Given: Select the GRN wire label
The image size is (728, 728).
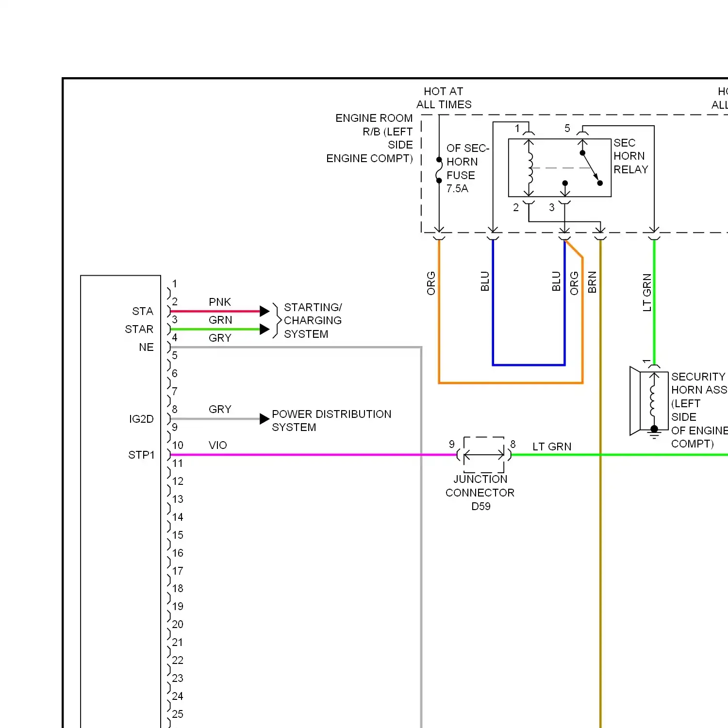Looking at the screenshot, I should pos(220,320).
